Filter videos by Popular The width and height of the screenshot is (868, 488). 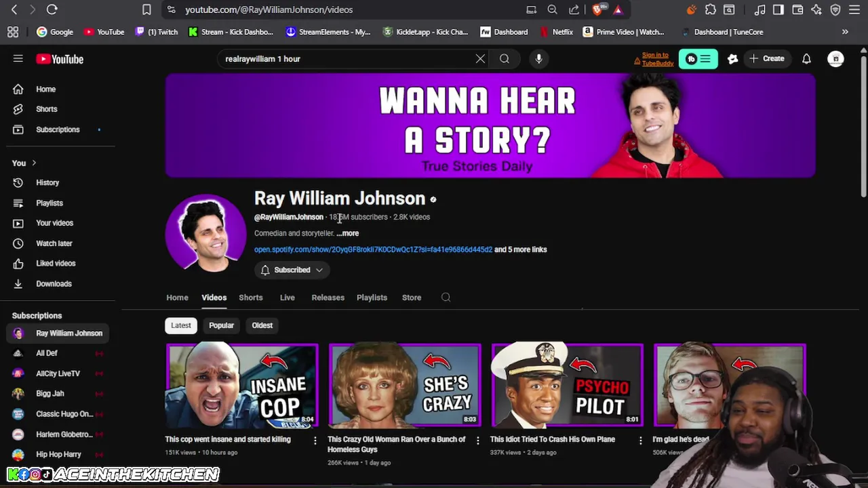point(221,325)
